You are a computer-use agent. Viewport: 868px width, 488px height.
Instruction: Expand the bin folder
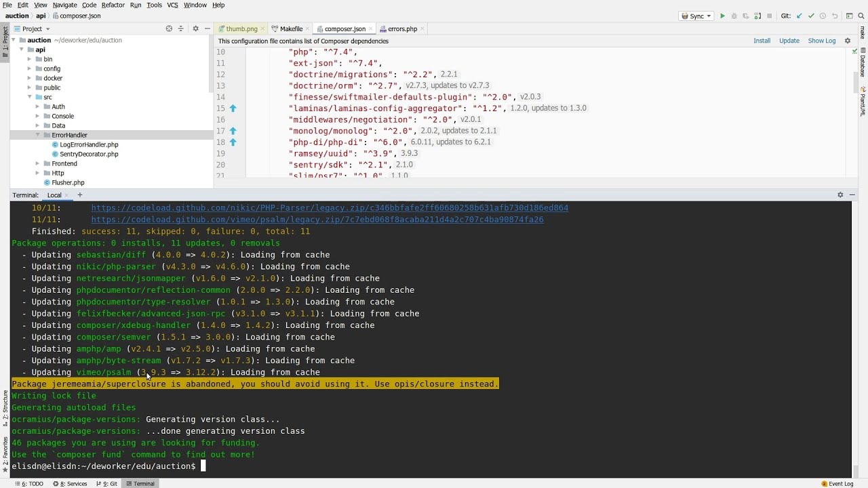(x=29, y=59)
